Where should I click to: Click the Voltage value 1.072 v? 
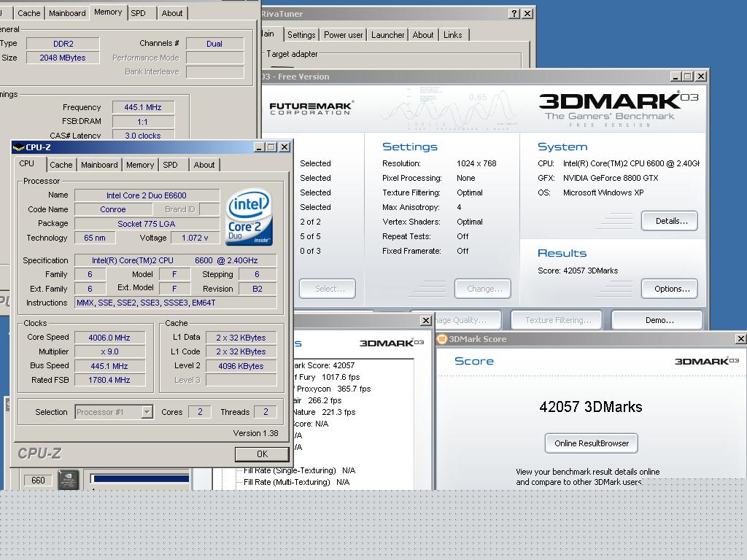click(x=195, y=238)
